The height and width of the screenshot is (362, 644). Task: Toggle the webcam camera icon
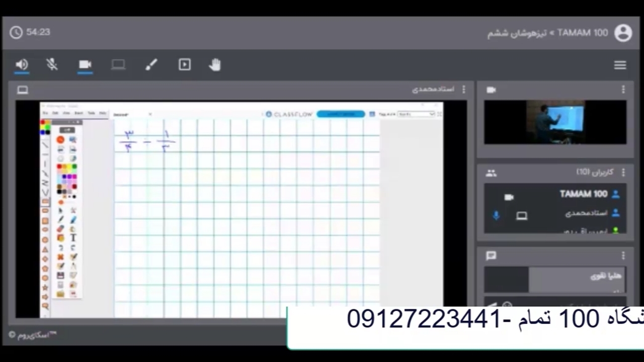click(85, 65)
